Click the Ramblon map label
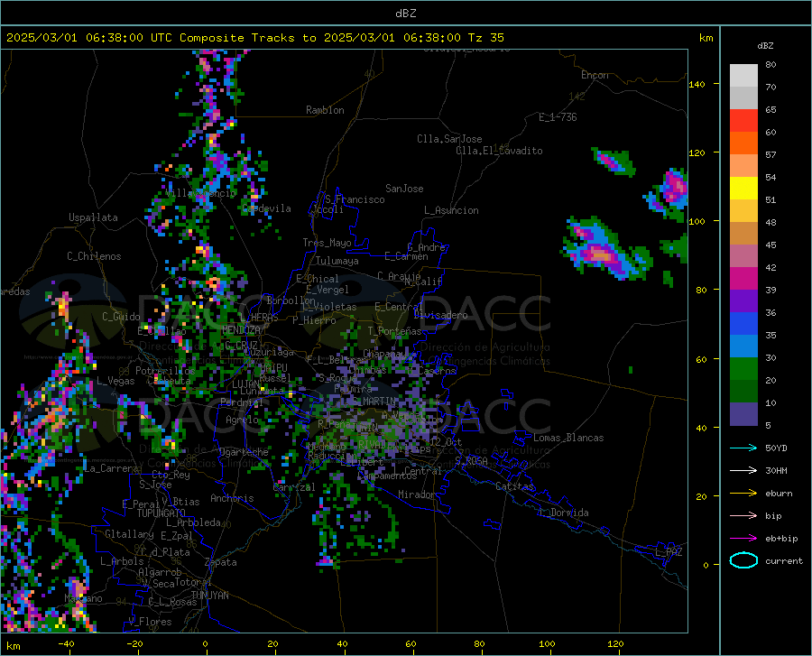 click(x=325, y=110)
